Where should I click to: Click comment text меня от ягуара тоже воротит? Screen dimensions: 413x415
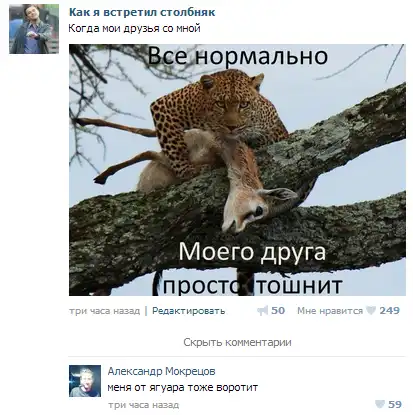click(x=183, y=388)
